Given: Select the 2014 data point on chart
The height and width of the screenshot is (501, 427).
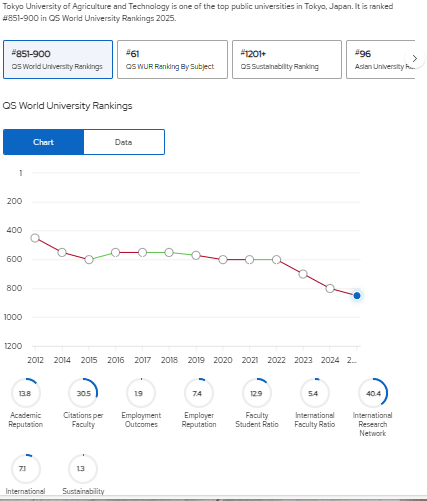Looking at the screenshot, I should pos(62,252).
